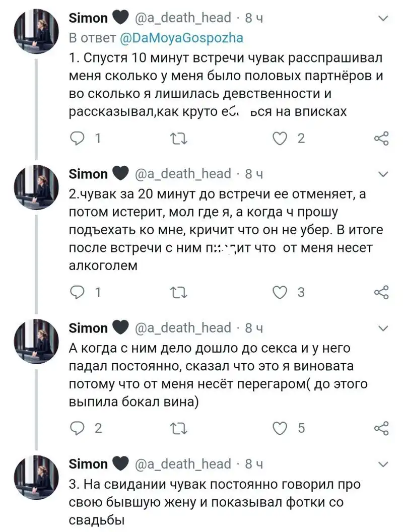Screen dimensions: 403x532
Task: Reply to the tweet about бокал вина
Action: (78, 428)
